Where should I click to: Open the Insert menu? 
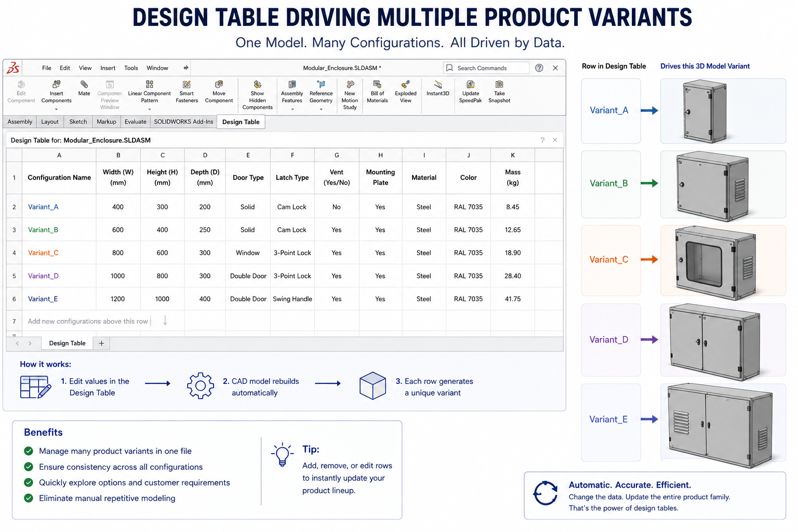(108, 68)
